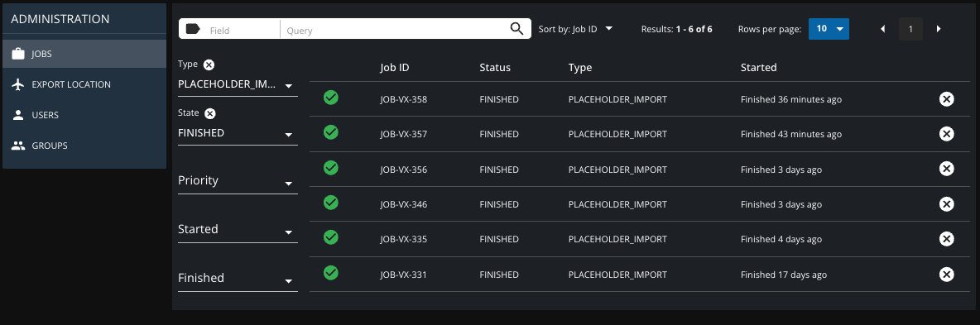Click the magnifying glass search icon

click(516, 29)
